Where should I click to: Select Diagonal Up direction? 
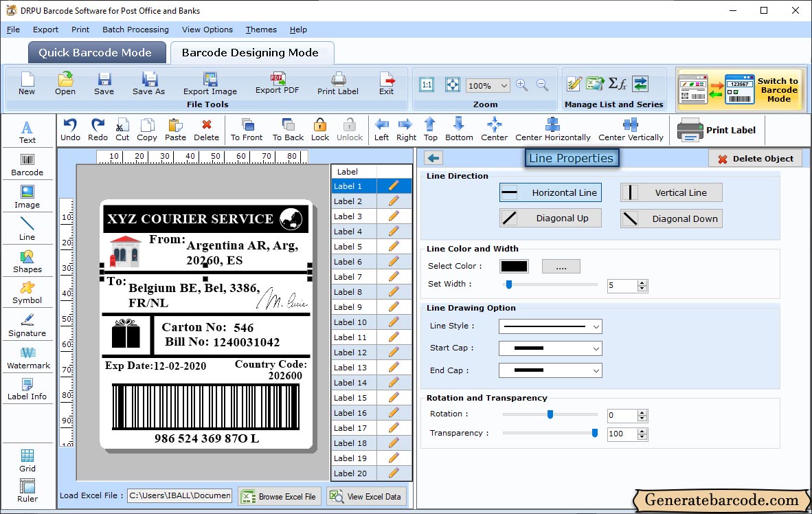coord(550,218)
